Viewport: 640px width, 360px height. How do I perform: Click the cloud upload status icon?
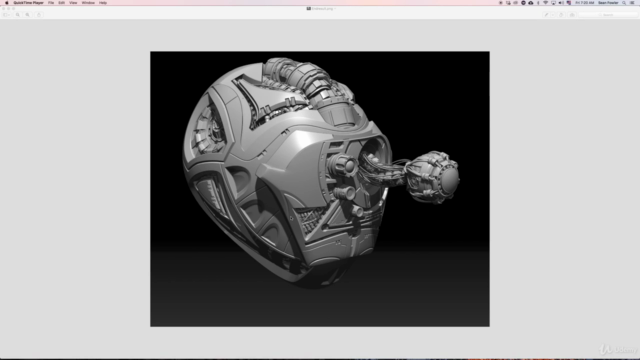(531, 3)
